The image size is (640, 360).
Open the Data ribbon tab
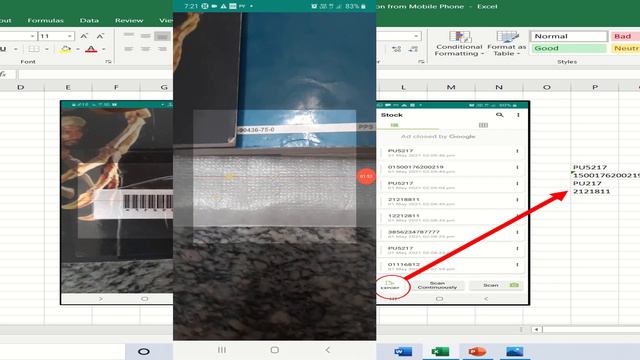[x=89, y=20]
